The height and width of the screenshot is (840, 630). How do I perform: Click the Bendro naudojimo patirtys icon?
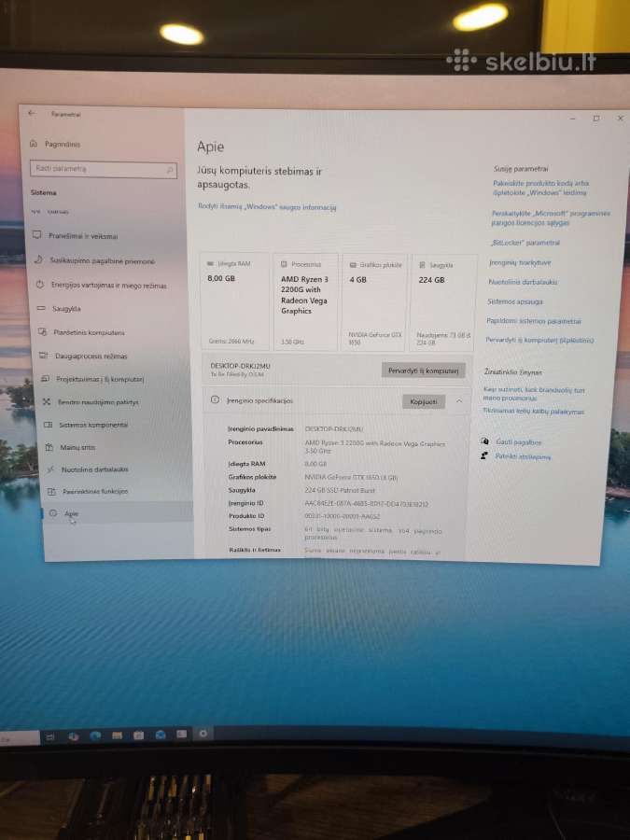pyautogui.click(x=47, y=401)
